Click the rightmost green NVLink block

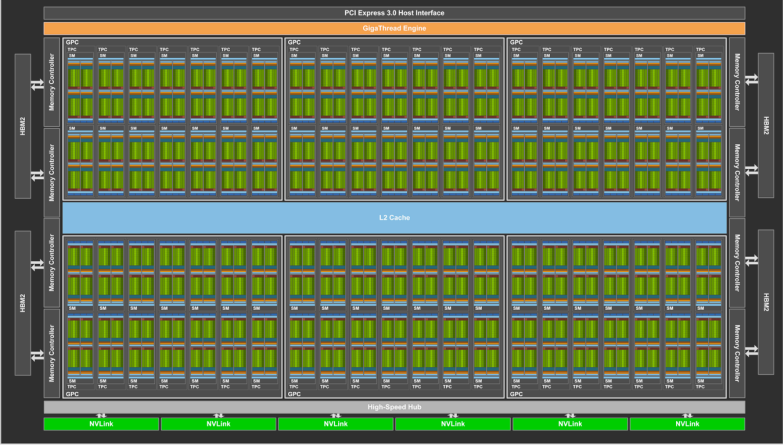[686, 424]
